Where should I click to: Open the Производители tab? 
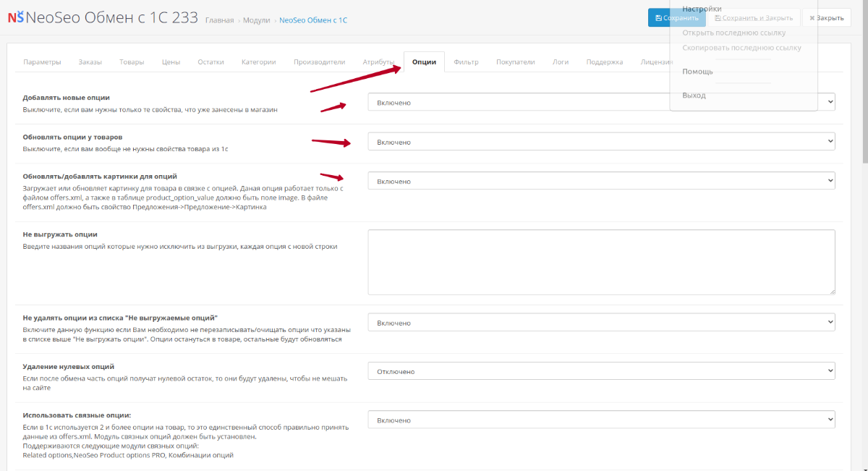tap(320, 62)
